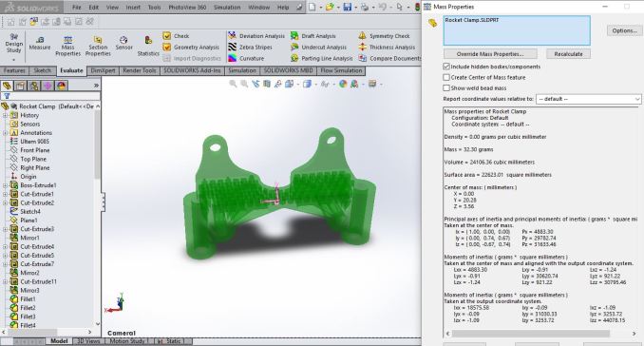Open Design Study dropdown arrow
The image size is (644, 346).
(13, 60)
